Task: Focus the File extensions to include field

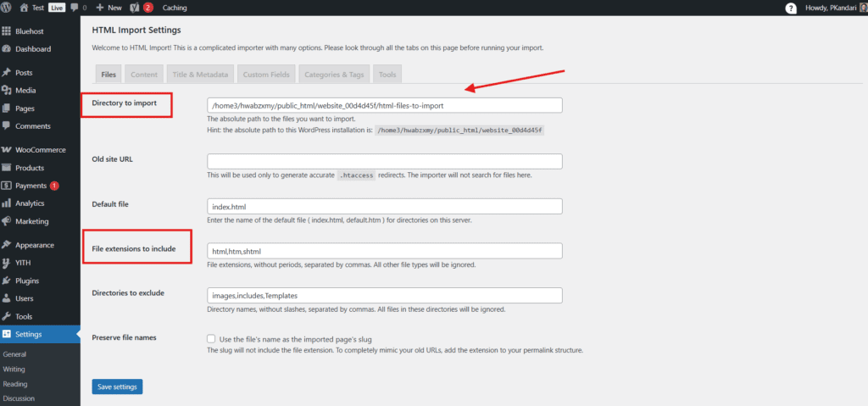Action: pos(385,251)
